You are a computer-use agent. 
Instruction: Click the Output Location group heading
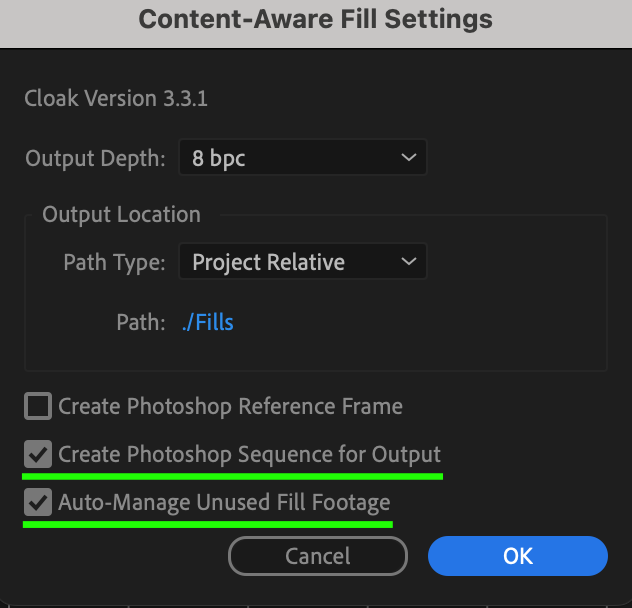click(121, 214)
